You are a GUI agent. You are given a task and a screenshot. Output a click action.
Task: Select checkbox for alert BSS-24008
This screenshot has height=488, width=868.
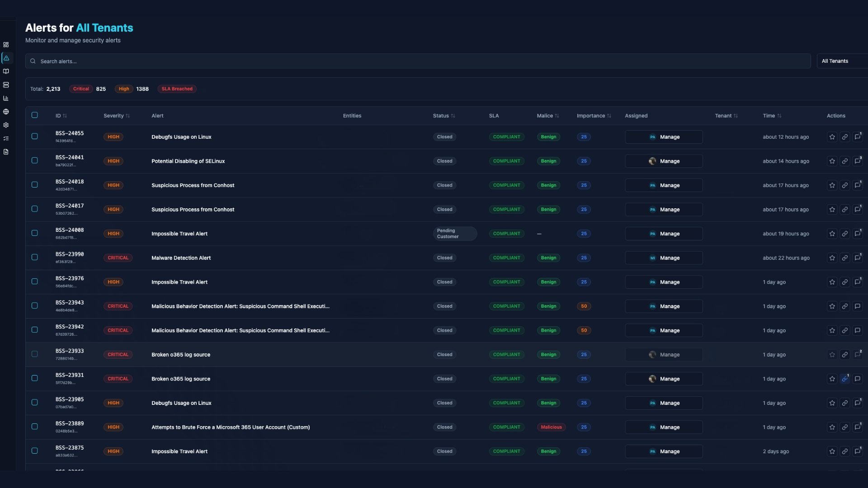(x=35, y=233)
